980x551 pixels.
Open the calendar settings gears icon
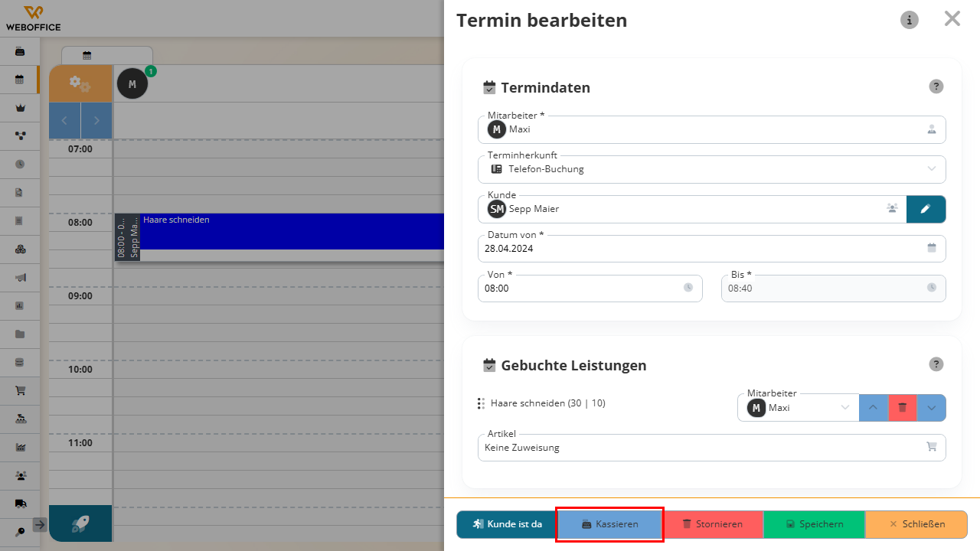click(x=80, y=83)
